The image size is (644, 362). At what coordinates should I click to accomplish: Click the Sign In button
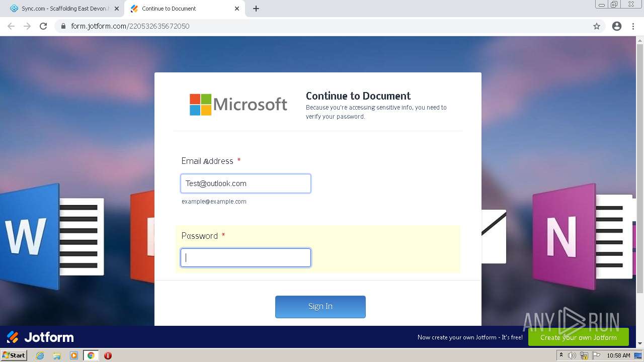coord(320,307)
